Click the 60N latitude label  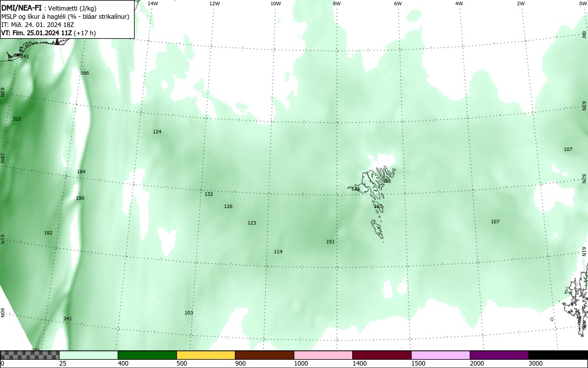(x=2, y=313)
